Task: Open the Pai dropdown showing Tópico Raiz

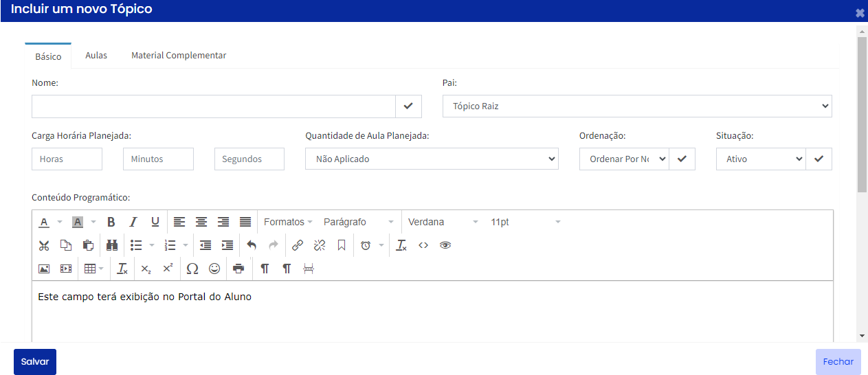Action: pyautogui.click(x=637, y=106)
